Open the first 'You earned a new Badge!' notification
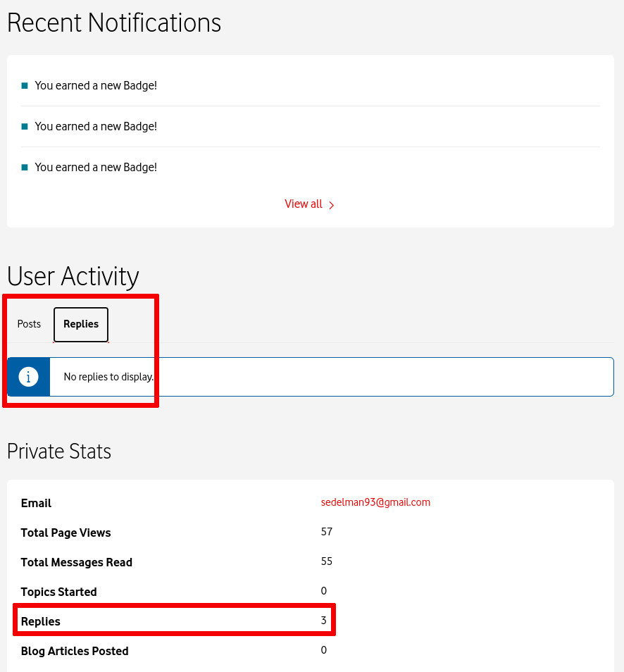 pyautogui.click(x=96, y=85)
